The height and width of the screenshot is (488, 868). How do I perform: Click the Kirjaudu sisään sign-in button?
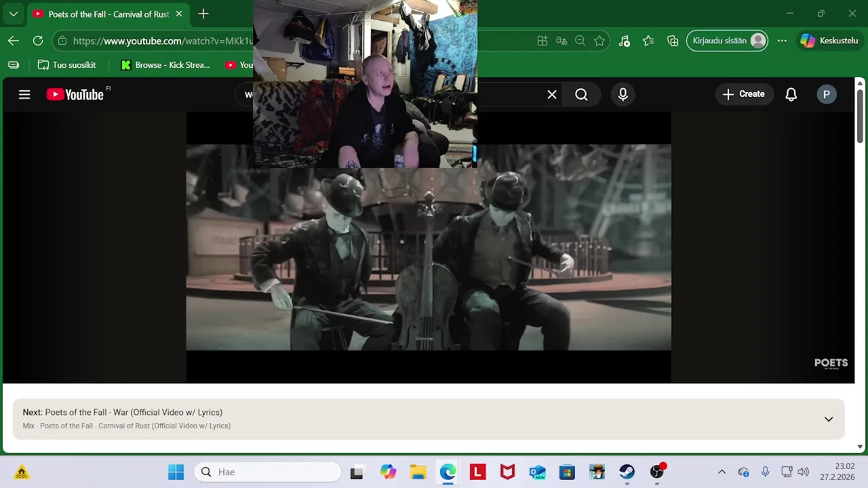(x=728, y=41)
